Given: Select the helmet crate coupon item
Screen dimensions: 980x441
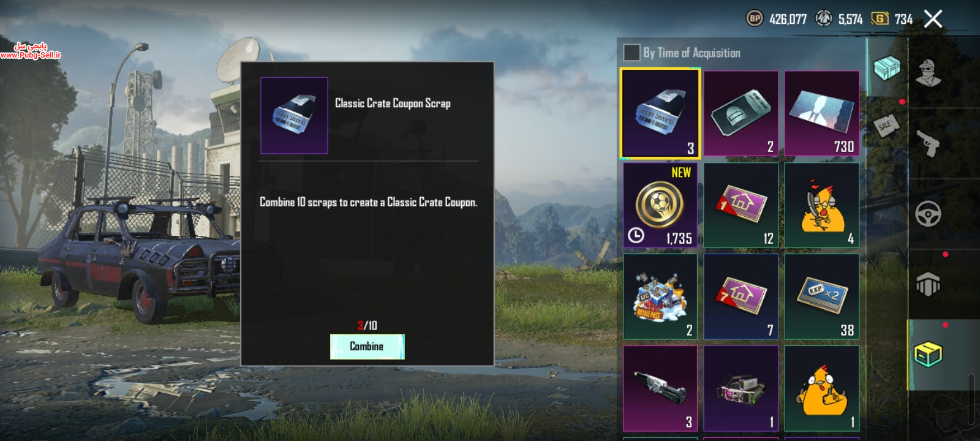Looking at the screenshot, I should [x=741, y=113].
